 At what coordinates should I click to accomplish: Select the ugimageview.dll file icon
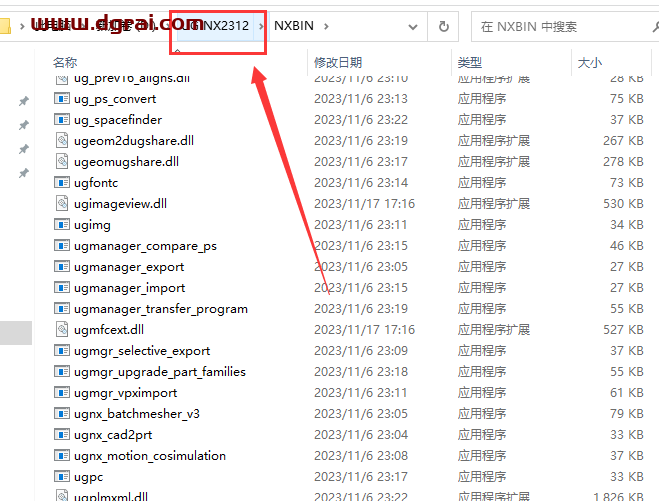[62, 203]
